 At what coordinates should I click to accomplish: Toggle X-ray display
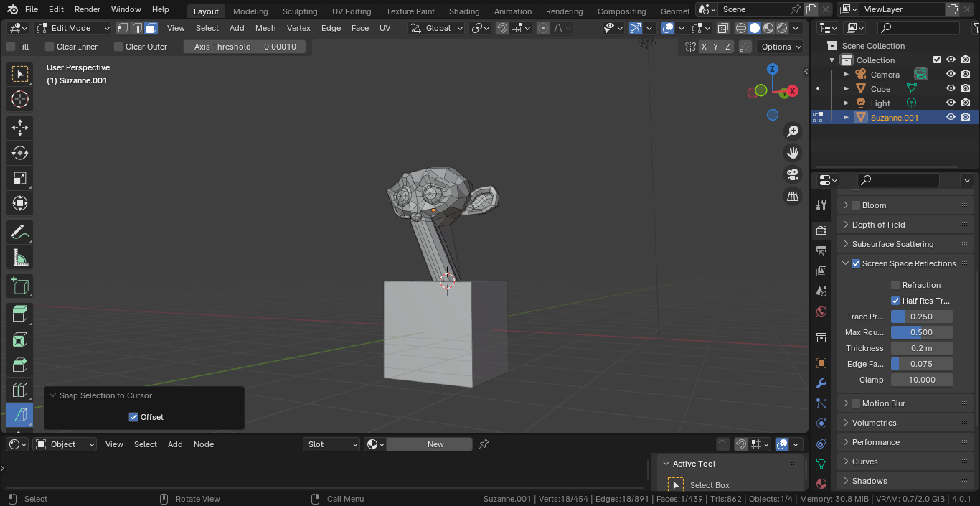click(x=722, y=28)
